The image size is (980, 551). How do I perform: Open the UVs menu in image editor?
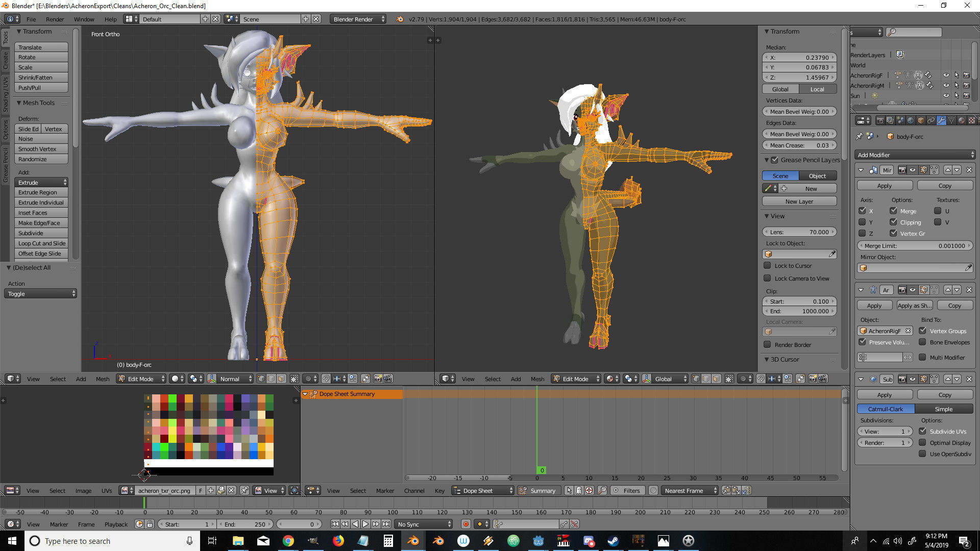pos(106,490)
